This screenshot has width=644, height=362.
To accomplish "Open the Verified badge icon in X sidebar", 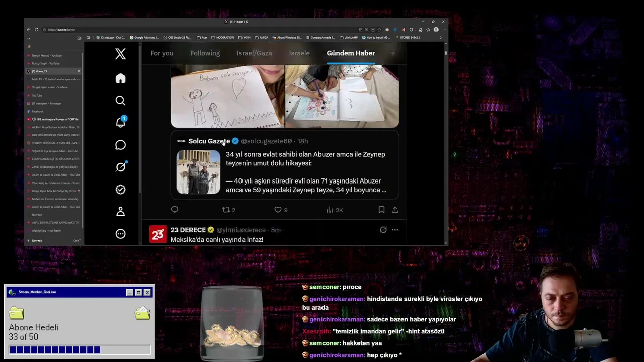I will pyautogui.click(x=120, y=189).
